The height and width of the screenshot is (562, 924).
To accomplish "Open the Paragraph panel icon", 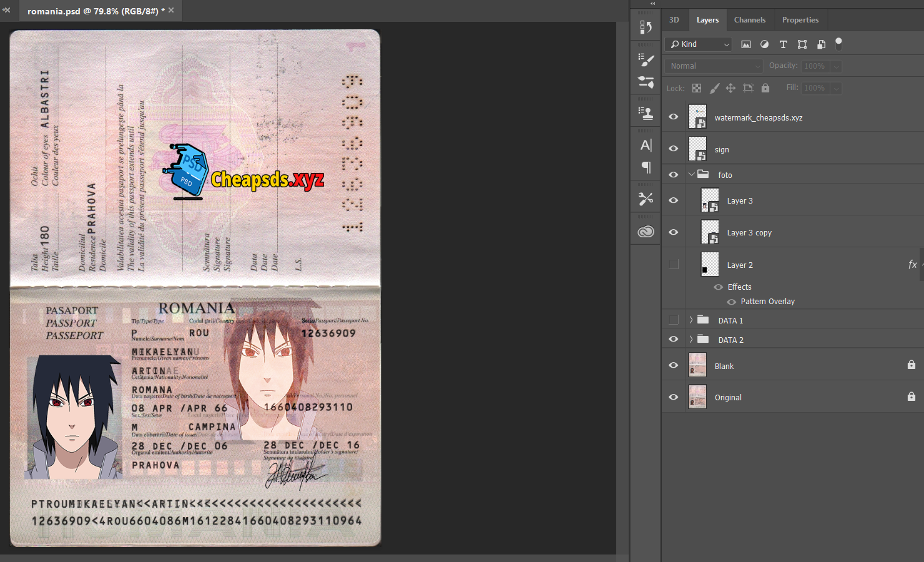I will point(646,167).
